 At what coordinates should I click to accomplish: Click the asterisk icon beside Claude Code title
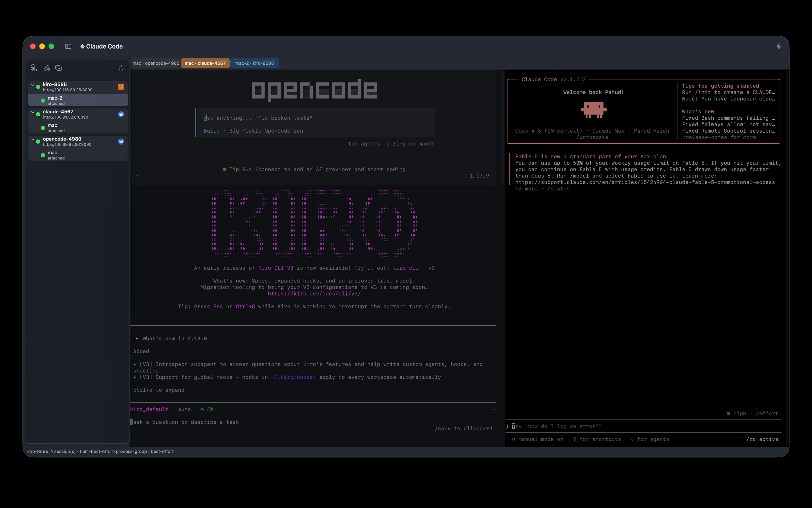coord(82,46)
